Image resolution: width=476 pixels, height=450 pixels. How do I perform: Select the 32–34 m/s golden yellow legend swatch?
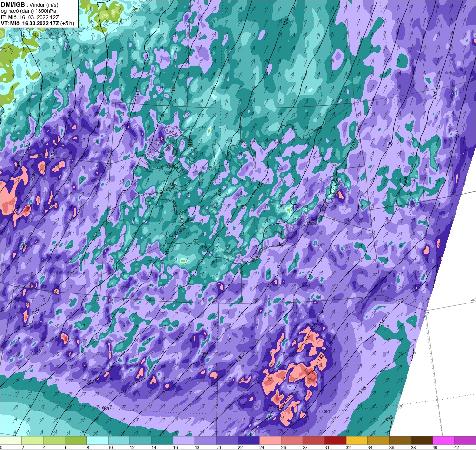357,440
